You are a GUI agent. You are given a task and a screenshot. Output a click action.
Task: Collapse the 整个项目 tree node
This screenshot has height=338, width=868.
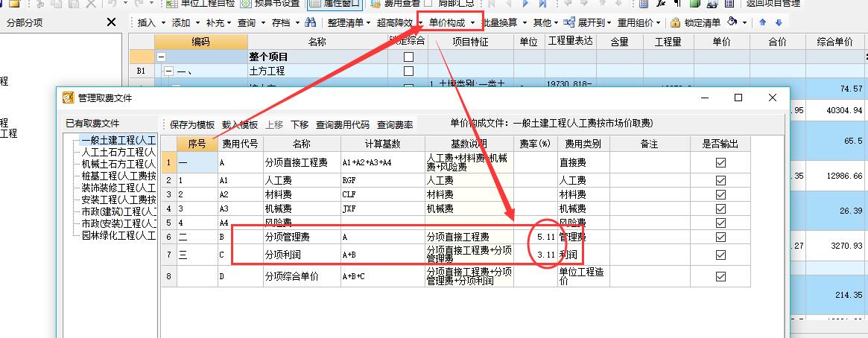(161, 57)
